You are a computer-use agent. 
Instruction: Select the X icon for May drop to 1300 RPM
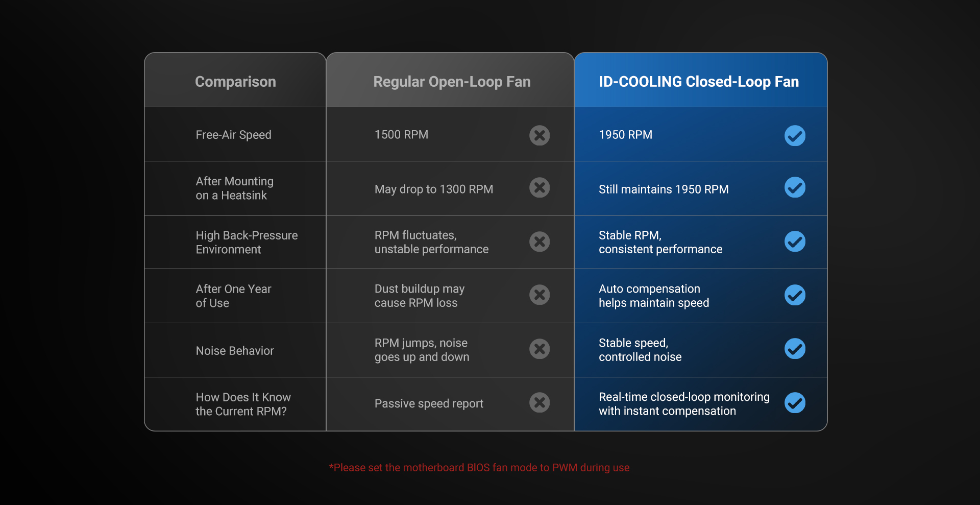click(x=540, y=187)
